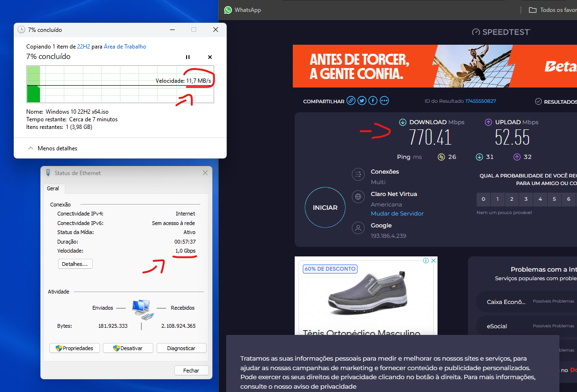The image size is (577, 392).
Task: Click the download arrow icon
Action: click(403, 122)
